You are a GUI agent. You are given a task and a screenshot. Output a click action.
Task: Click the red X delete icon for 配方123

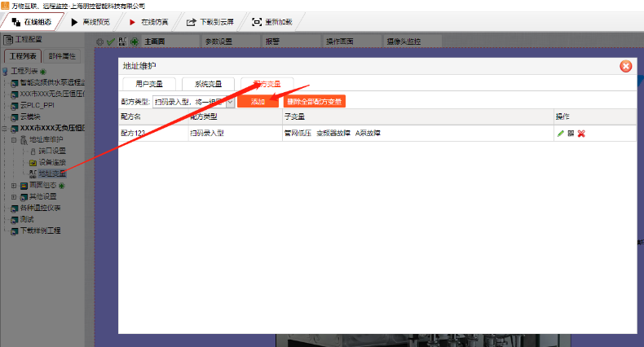coord(581,133)
